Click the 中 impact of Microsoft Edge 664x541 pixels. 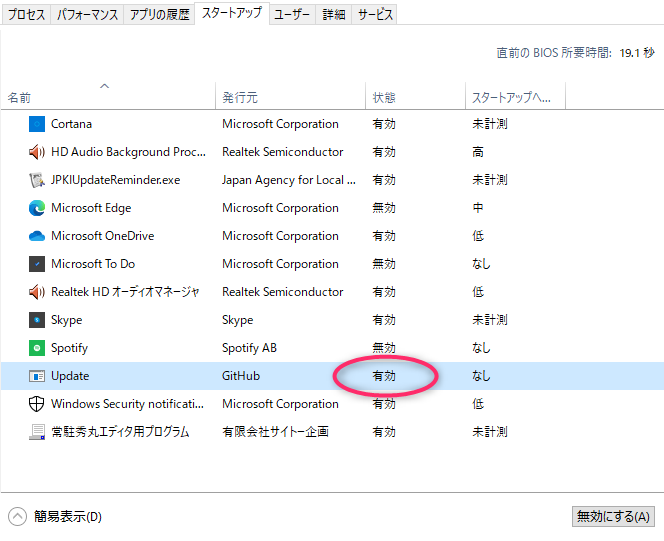point(478,208)
